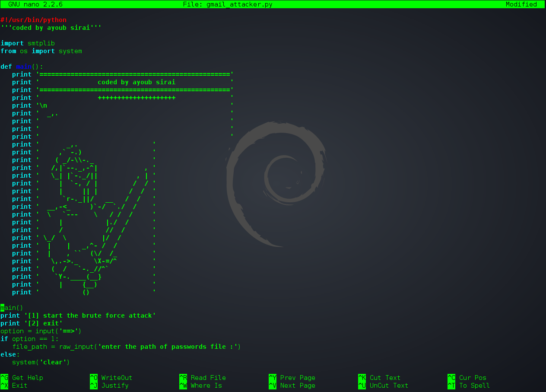Click the line "print '[1] start the brute force attack'"
The height and width of the screenshot is (392, 546).
click(x=78, y=316)
